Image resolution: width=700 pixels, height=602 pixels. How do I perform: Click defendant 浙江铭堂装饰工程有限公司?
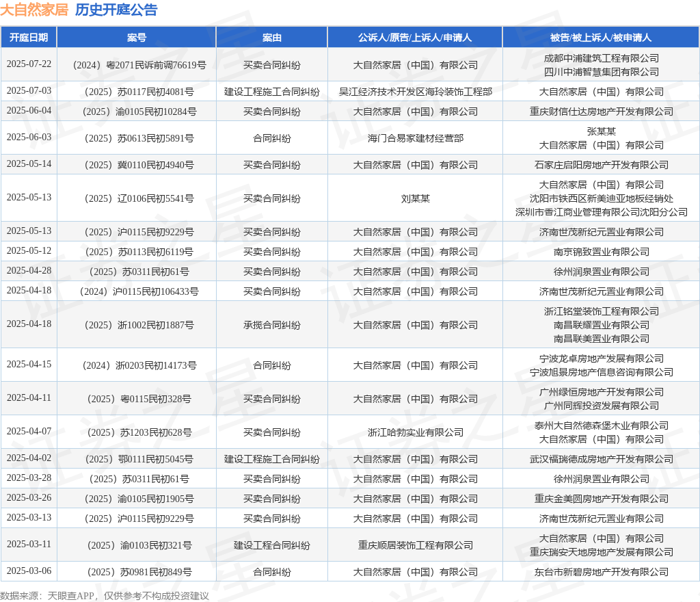(x=601, y=311)
